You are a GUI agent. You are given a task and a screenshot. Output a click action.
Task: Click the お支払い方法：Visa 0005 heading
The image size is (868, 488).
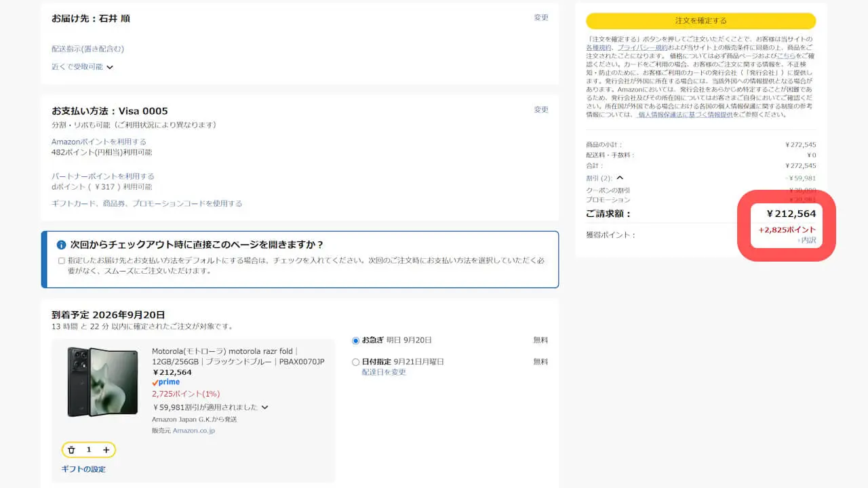pos(110,111)
